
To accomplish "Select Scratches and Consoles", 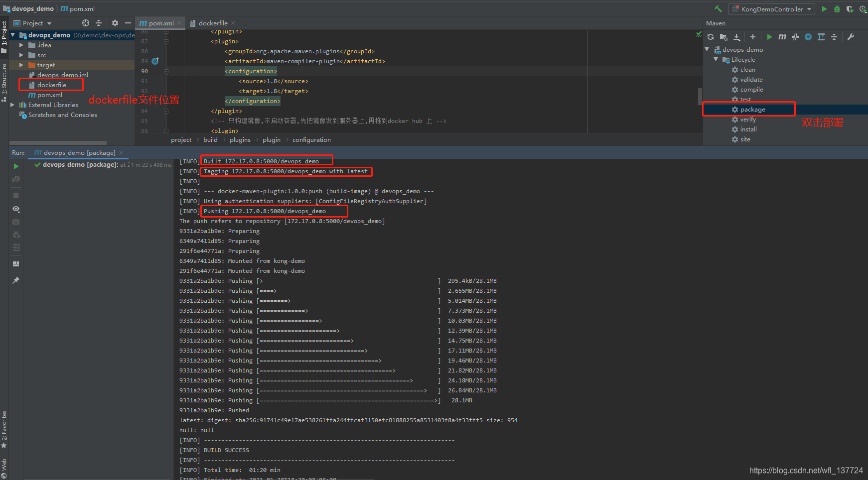I will (62, 115).
